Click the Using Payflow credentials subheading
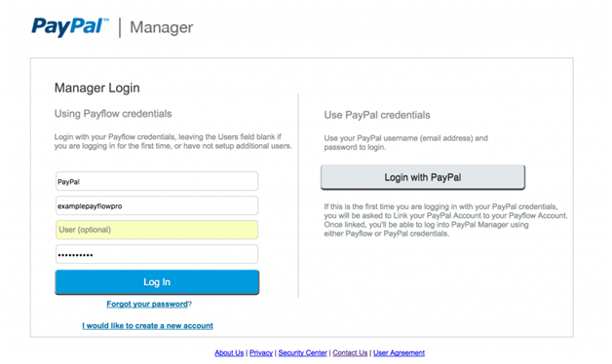The width and height of the screenshot is (612, 364). click(x=113, y=114)
